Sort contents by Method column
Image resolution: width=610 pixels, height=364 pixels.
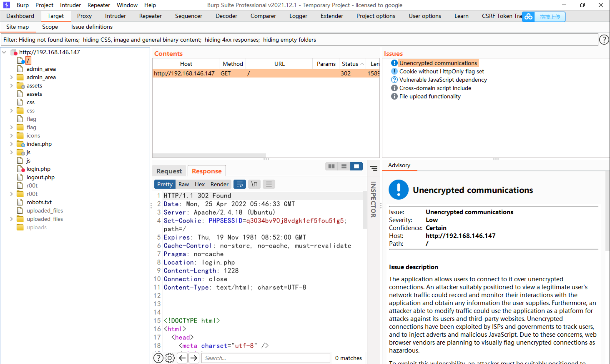click(x=233, y=64)
